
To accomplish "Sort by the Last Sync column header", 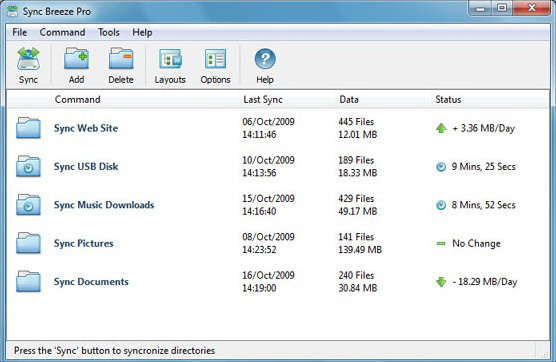I will pos(263,100).
